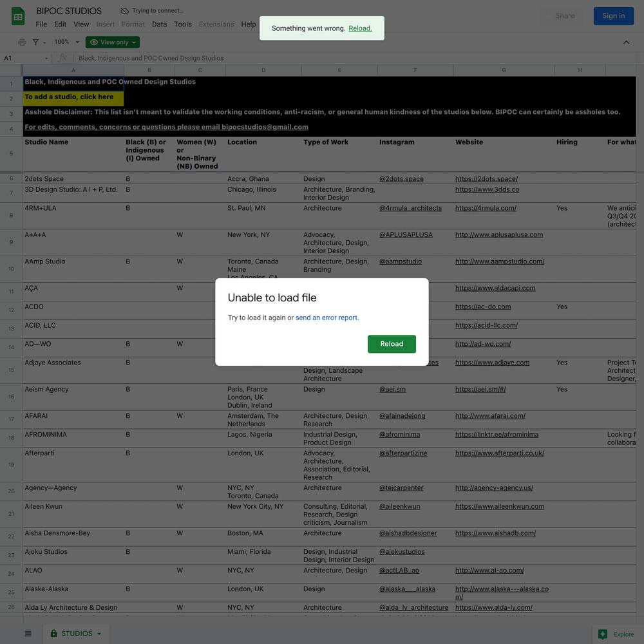Collapse the toolbar with the chevron

tap(626, 42)
